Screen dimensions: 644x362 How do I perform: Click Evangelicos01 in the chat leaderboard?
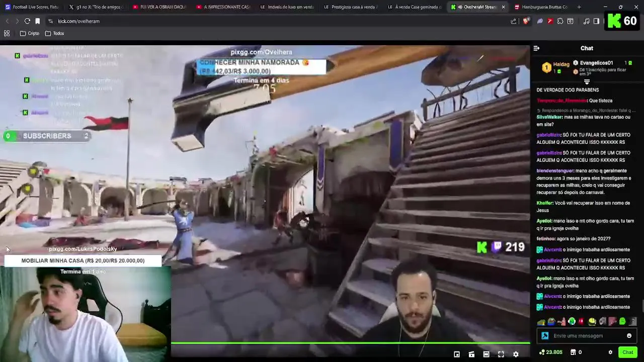tap(596, 63)
